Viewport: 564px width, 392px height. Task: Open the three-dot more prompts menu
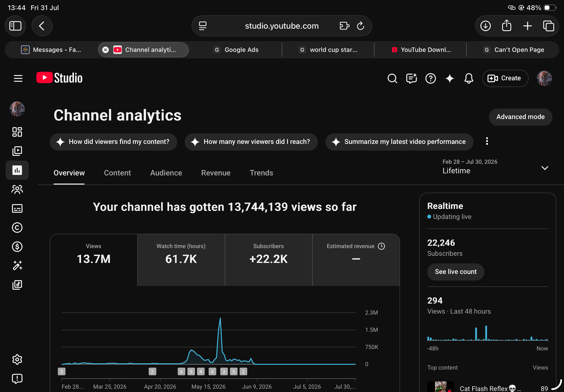(x=487, y=141)
